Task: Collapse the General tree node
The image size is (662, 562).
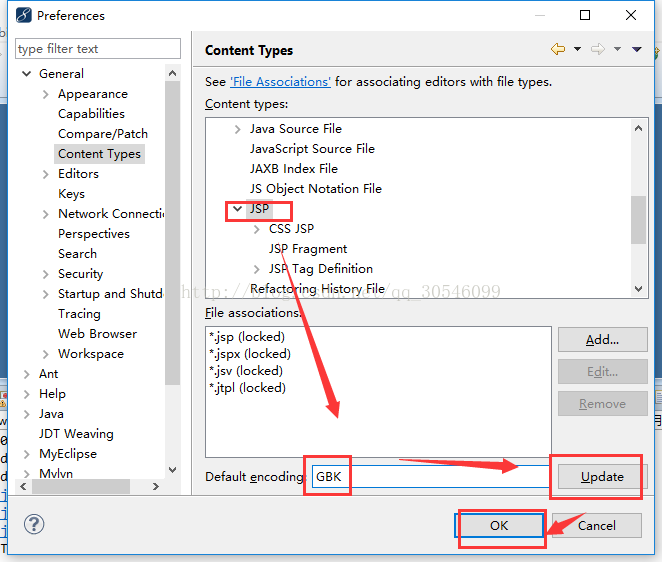Action: coord(27,74)
